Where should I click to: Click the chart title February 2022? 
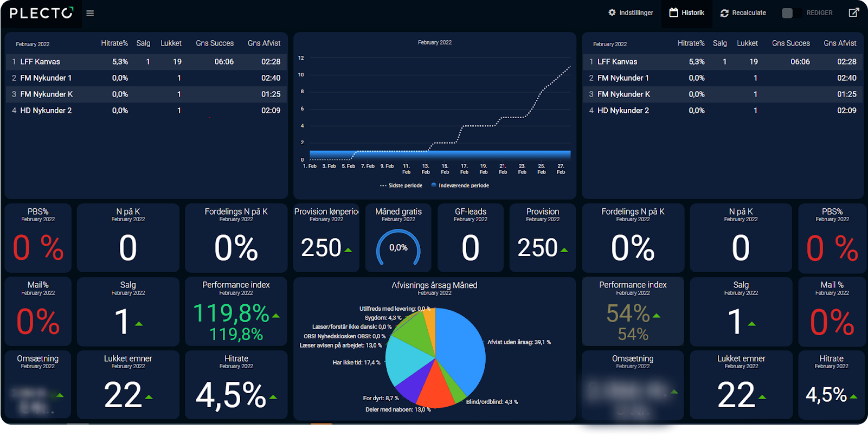(435, 42)
